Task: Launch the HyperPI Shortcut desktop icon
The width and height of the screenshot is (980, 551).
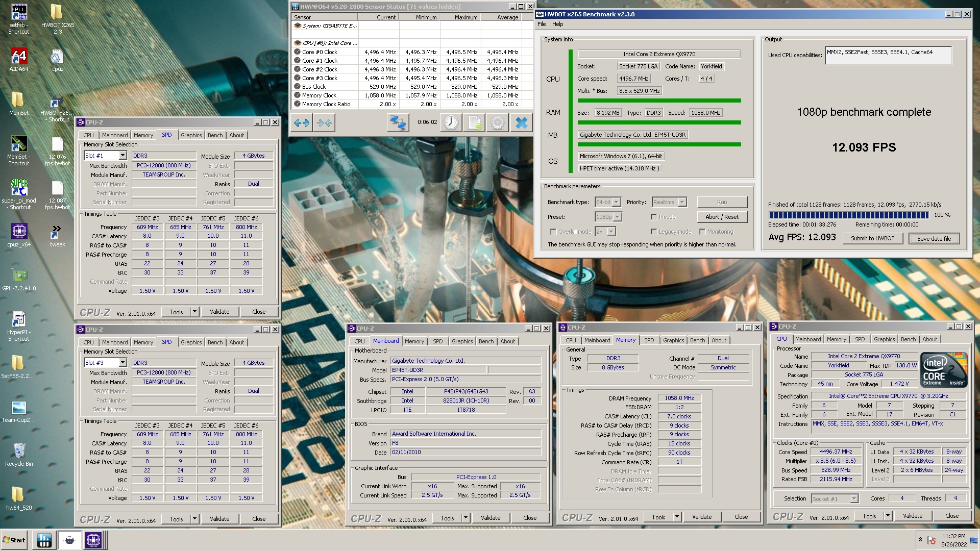Action: click(19, 326)
